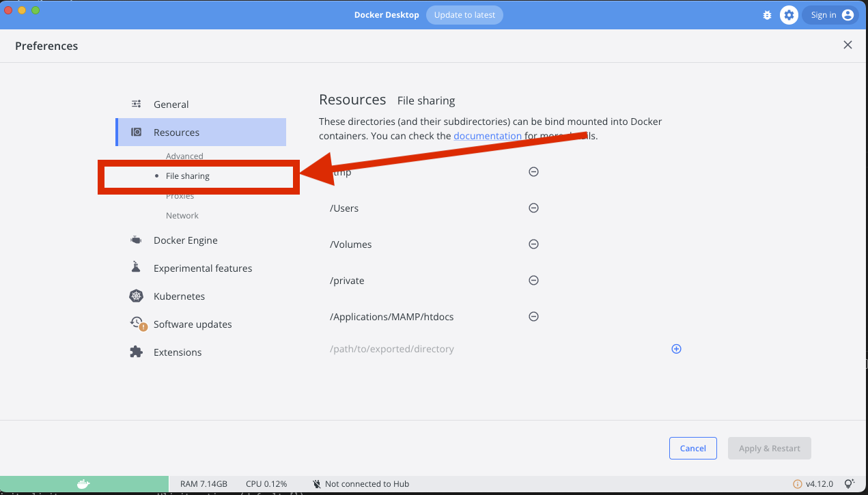868x495 pixels.
Task: Click the /Volumes directory path text
Action: point(351,244)
